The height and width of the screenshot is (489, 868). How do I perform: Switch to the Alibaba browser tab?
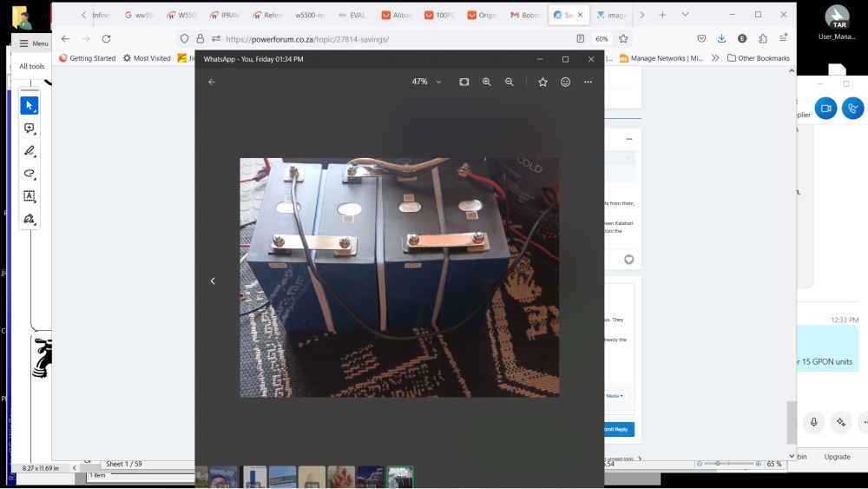click(397, 15)
